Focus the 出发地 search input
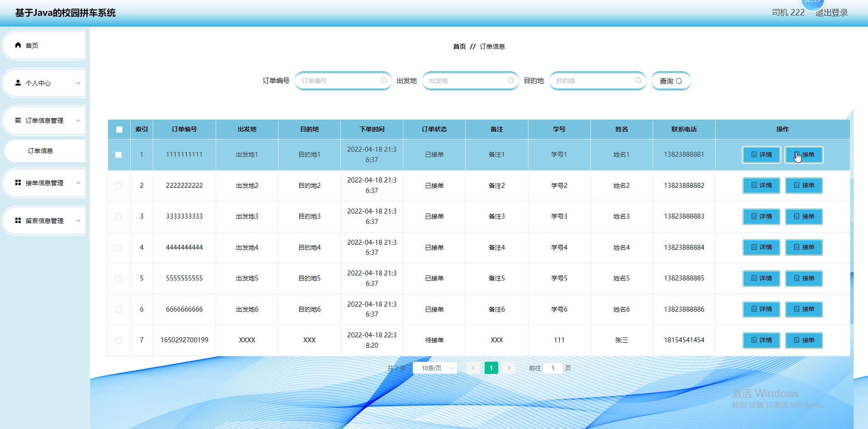The image size is (868, 429). pos(470,81)
